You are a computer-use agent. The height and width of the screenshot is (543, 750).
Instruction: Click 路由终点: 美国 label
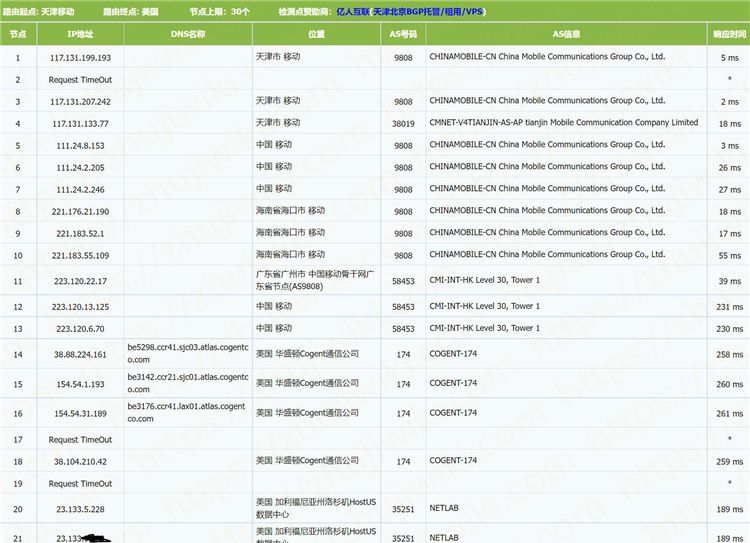[131, 11]
